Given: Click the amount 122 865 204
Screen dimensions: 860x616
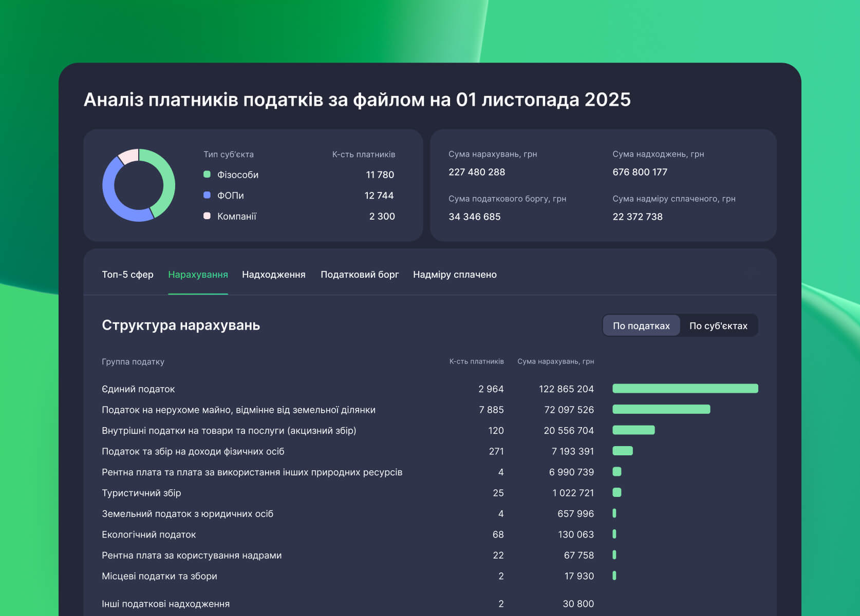Looking at the screenshot, I should pos(566,389).
